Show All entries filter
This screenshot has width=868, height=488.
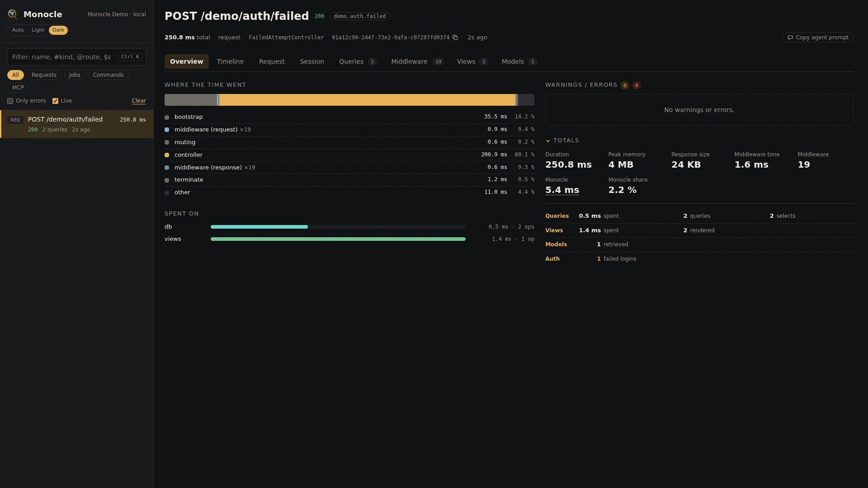(x=15, y=75)
